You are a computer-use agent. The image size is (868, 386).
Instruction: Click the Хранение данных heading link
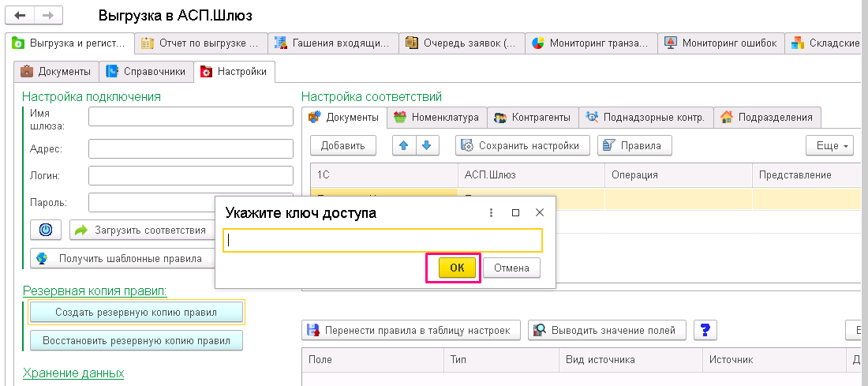click(x=73, y=373)
